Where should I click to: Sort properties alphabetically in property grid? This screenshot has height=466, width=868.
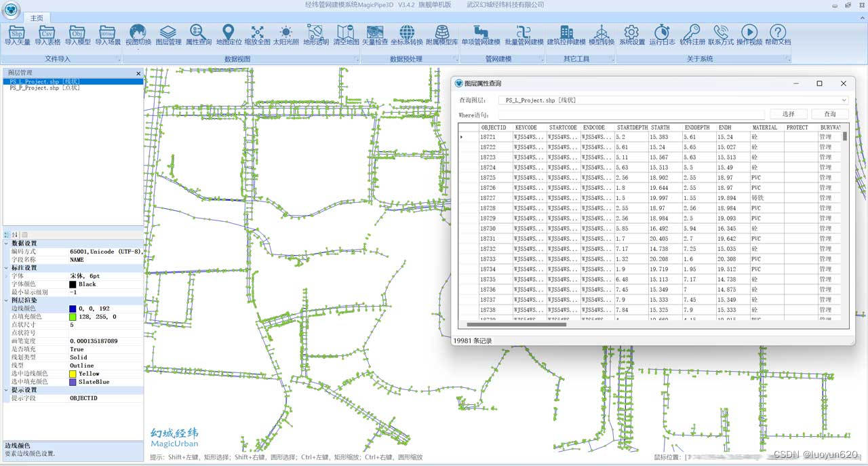click(16, 235)
